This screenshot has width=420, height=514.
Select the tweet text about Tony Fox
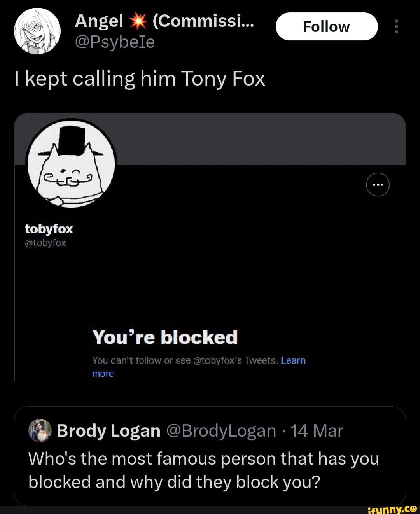(x=140, y=79)
